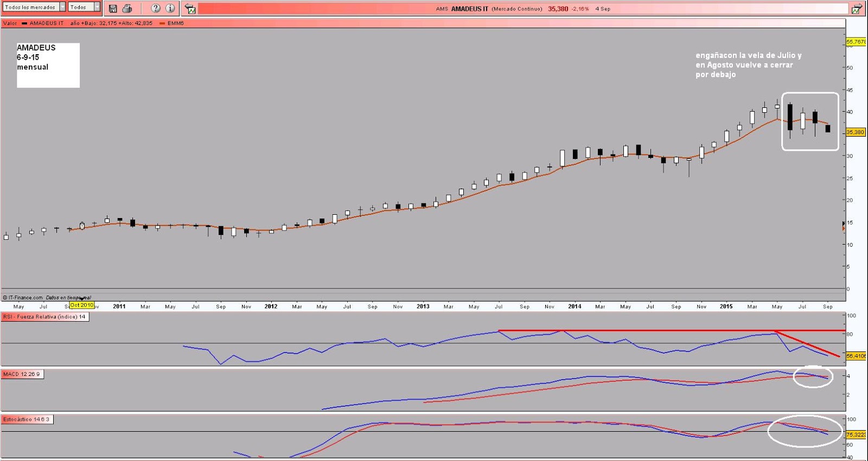
Task: Go to previous chart with left arrow icon
Action: [190, 8]
